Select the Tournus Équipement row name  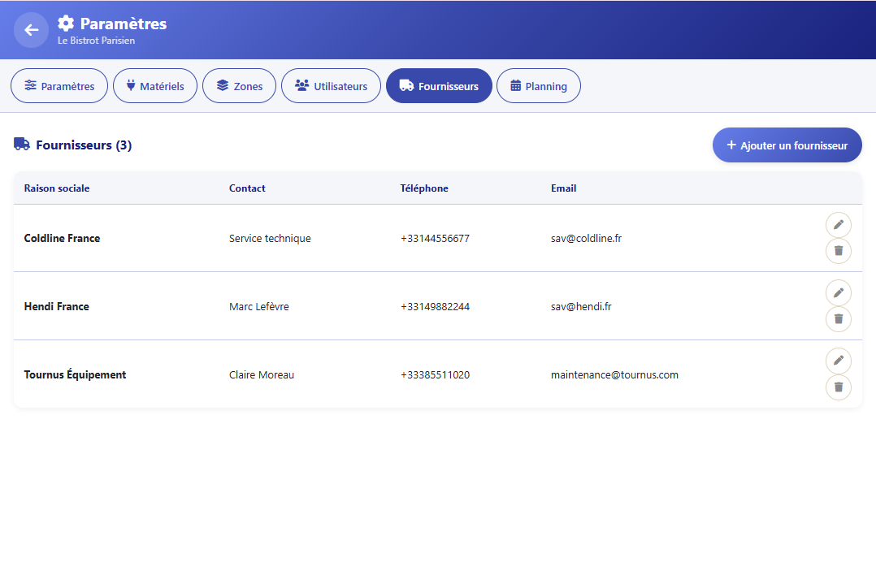pyautogui.click(x=75, y=375)
